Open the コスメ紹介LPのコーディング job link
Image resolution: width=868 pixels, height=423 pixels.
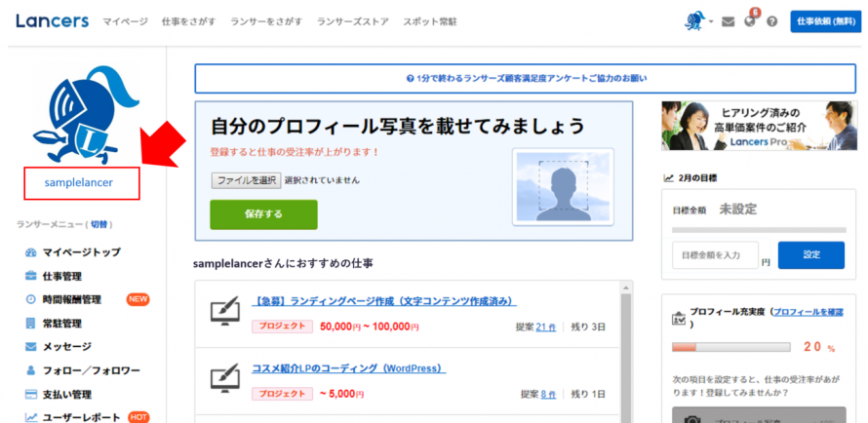(x=349, y=368)
